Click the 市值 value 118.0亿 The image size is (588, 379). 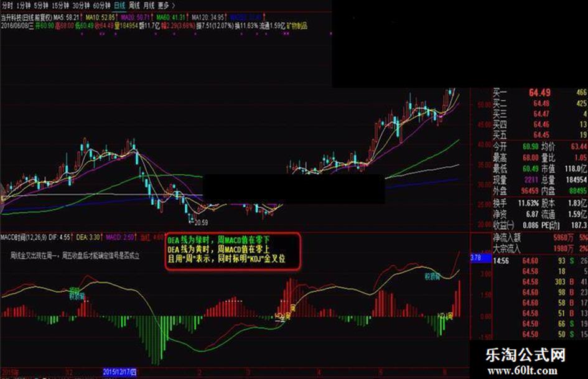576,169
